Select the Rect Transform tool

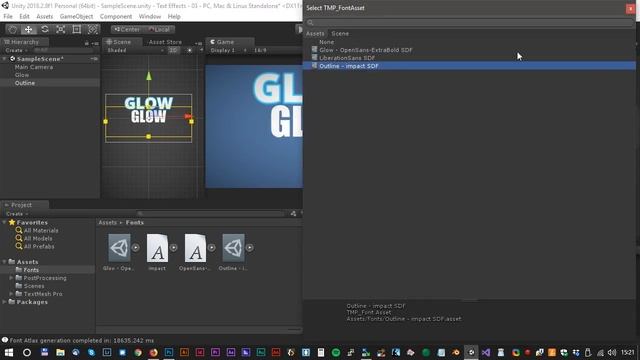point(77,29)
